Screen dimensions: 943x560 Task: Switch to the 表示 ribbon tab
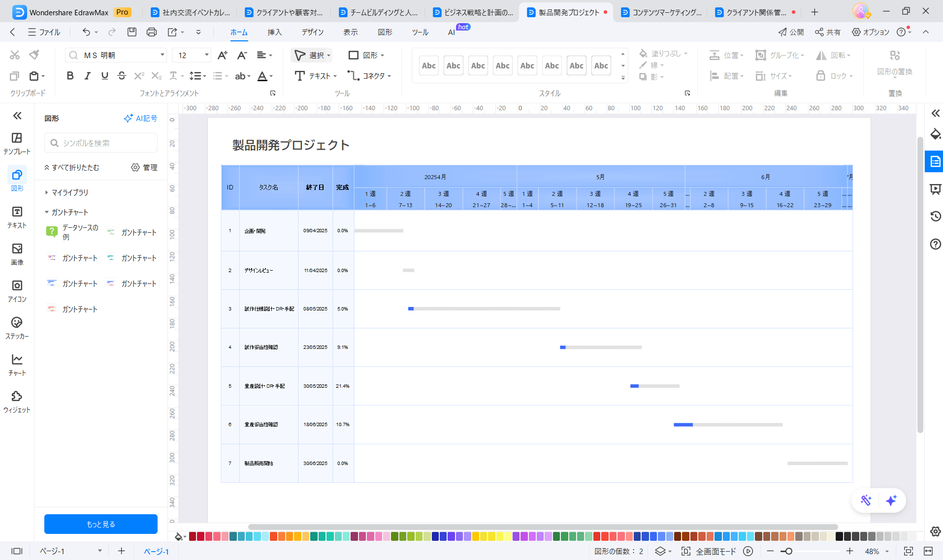point(350,32)
